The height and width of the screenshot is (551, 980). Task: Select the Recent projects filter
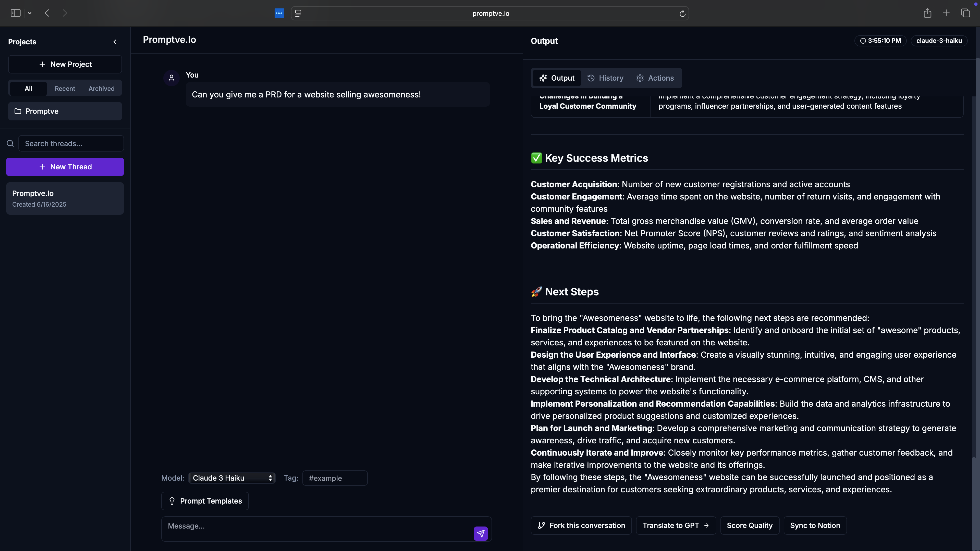(65, 89)
